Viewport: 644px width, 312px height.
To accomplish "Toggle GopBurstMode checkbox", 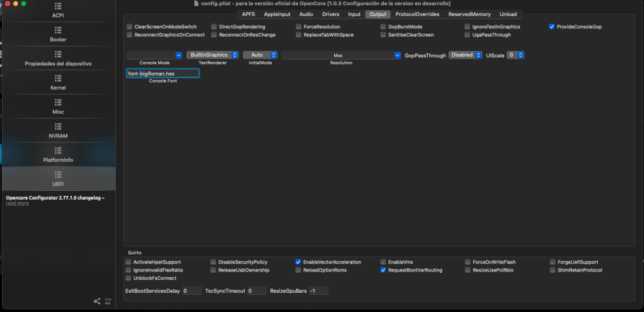I will (383, 26).
